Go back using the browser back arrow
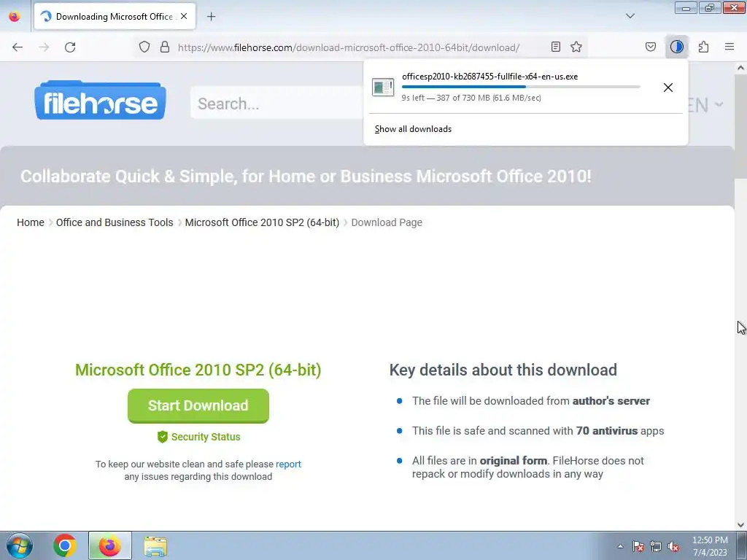 tap(18, 47)
